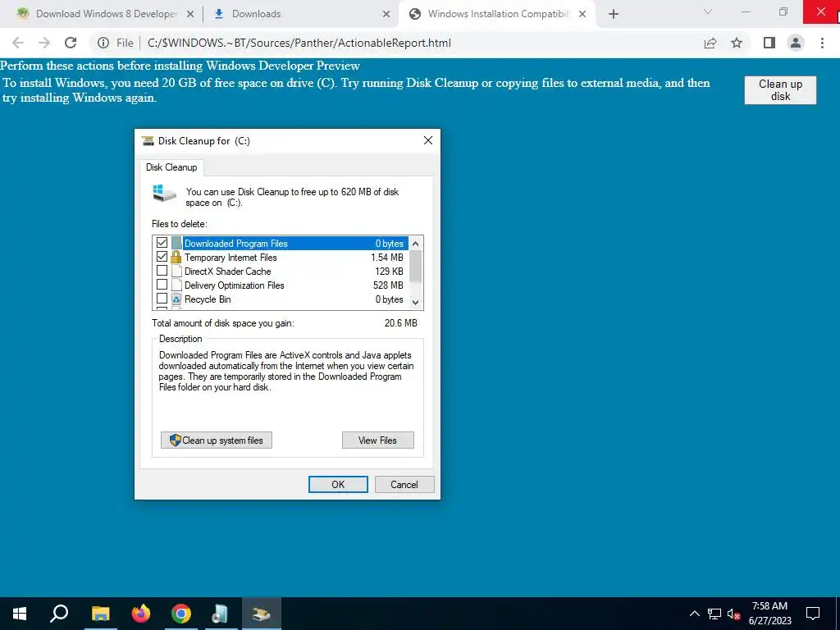The image size is (840, 630).
Task: Cancel the Disk Cleanup dialog
Action: pyautogui.click(x=404, y=484)
